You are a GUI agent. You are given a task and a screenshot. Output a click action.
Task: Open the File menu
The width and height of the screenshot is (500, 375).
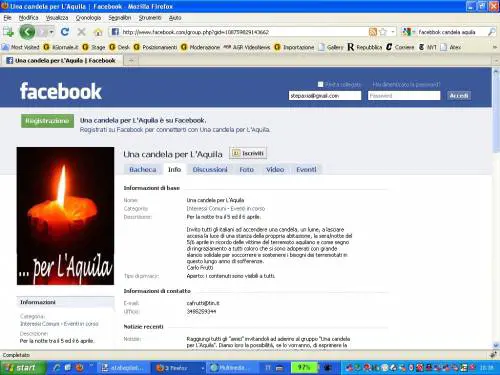click(7, 18)
